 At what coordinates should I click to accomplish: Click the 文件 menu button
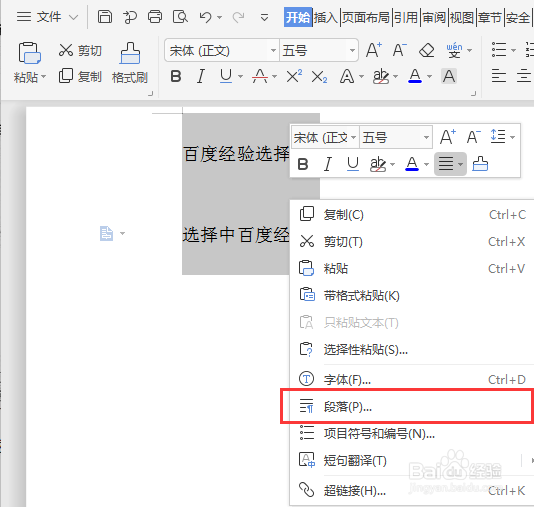pyautogui.click(x=47, y=17)
